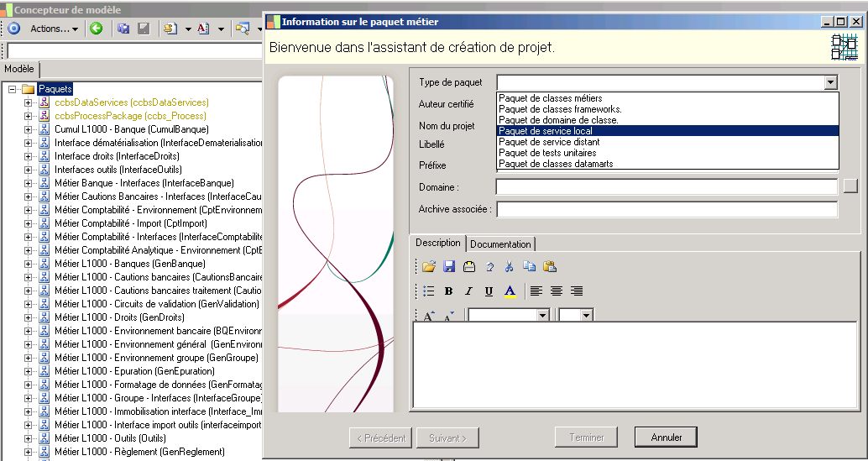The width and height of the screenshot is (868, 461).
Task: Toggle italic formatting in description editor
Action: click(x=469, y=291)
